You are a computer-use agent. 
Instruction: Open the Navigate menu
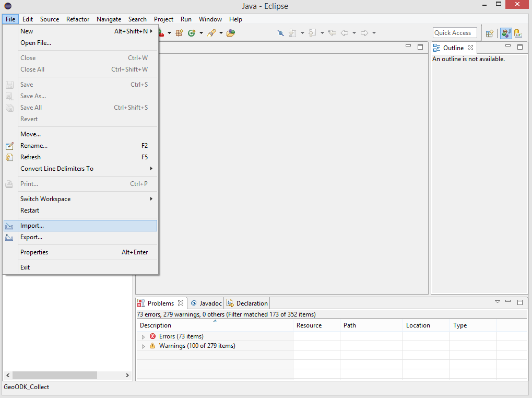point(109,19)
